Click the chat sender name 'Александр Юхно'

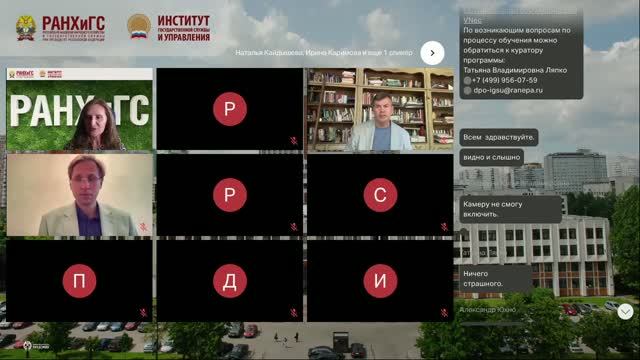[487, 310]
